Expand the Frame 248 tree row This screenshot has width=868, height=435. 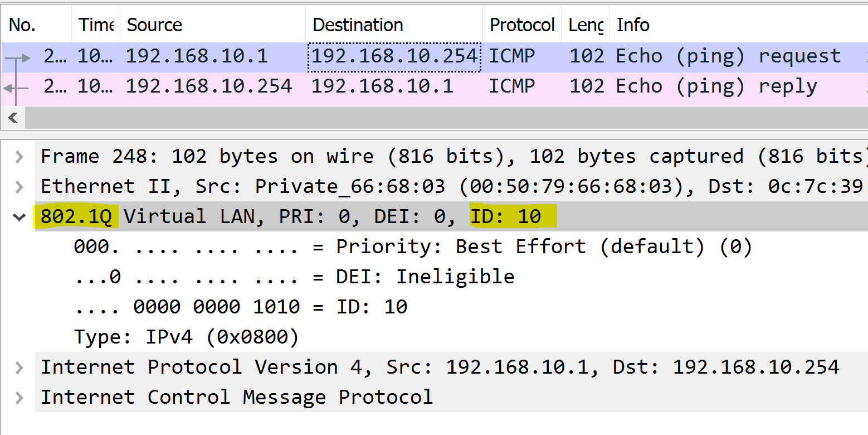tap(19, 157)
